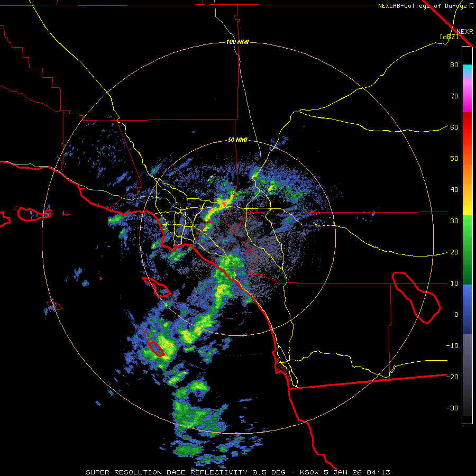Click the -30 value on dBZ scale
Viewport: 476px width, 476px height.
pyautogui.click(x=452, y=408)
